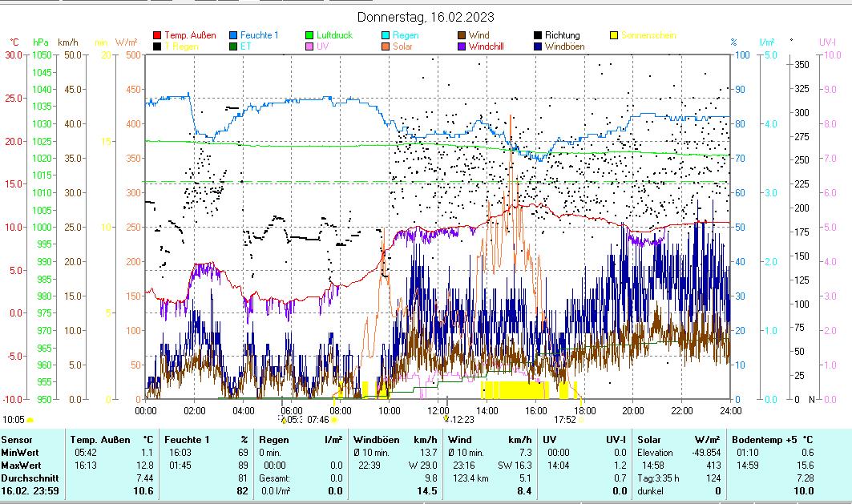Click the Windböen column header in table
The width and height of the screenshot is (852, 504).
(375, 439)
